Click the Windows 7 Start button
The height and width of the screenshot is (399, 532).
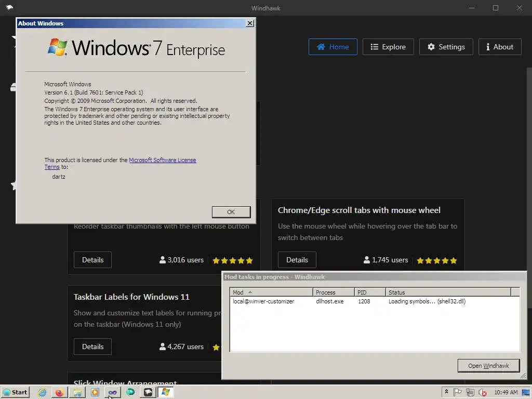(15, 392)
